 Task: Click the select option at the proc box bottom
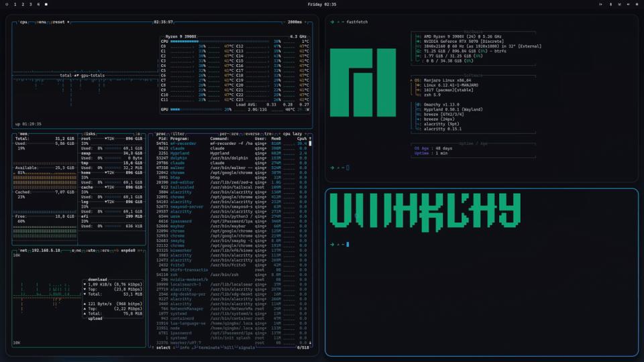pyautogui.click(x=163, y=348)
